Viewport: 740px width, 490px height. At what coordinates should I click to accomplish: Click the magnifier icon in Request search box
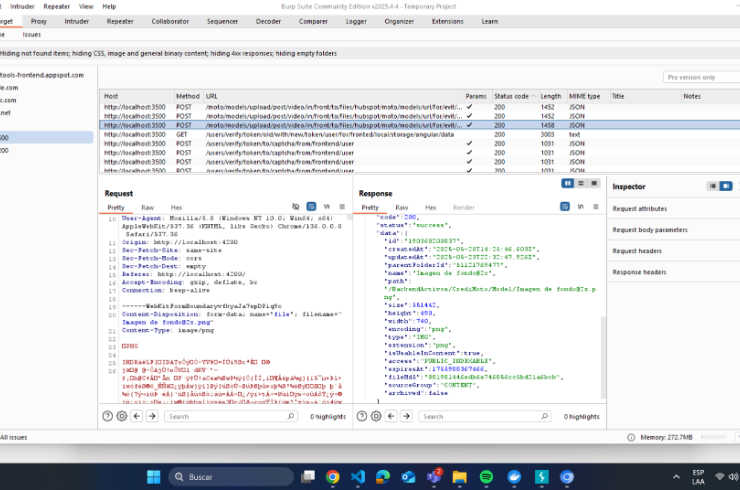click(291, 416)
